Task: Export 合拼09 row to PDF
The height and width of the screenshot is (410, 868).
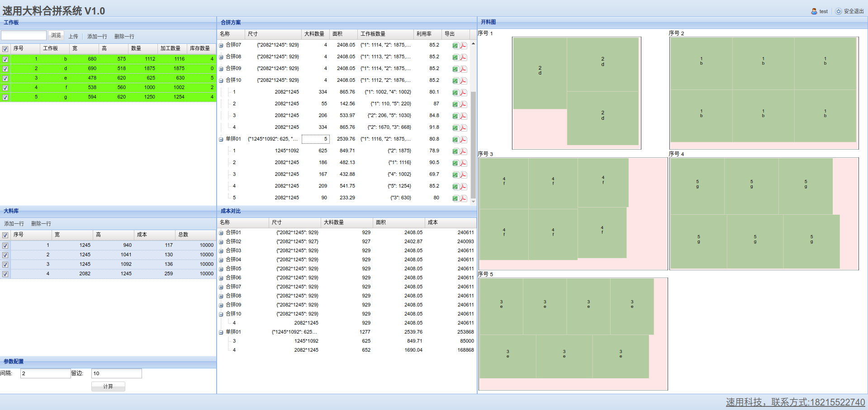Action: (x=463, y=69)
